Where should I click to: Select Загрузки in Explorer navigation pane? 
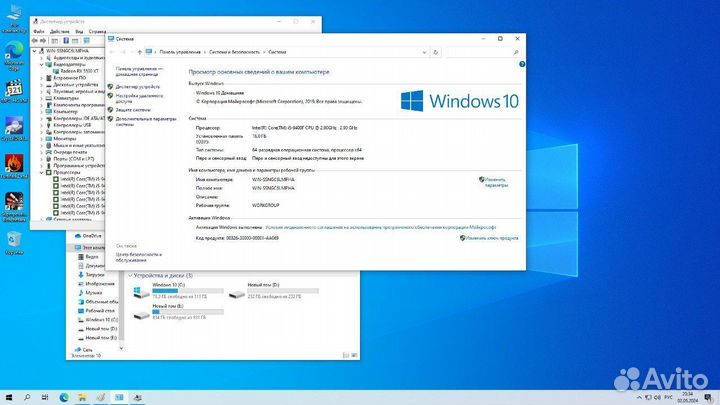click(91, 275)
